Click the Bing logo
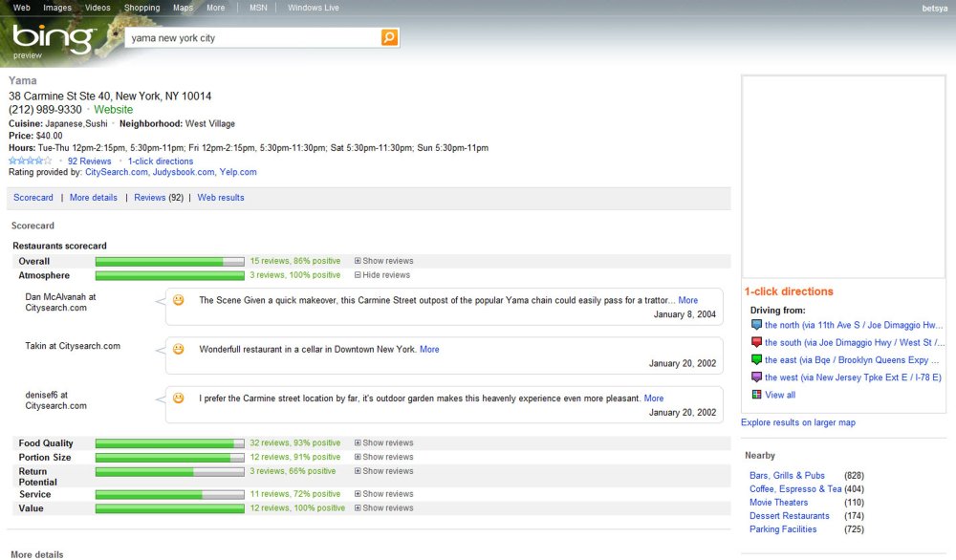The image size is (956, 560). [53, 38]
